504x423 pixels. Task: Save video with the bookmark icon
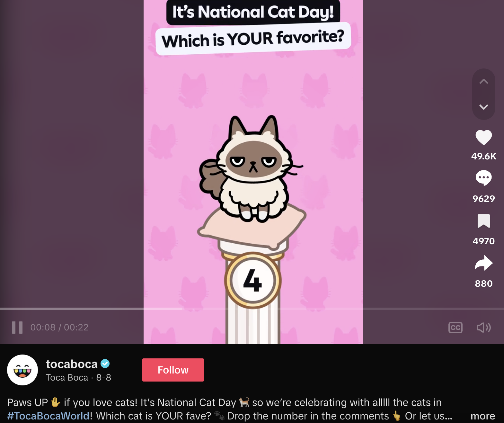click(483, 221)
